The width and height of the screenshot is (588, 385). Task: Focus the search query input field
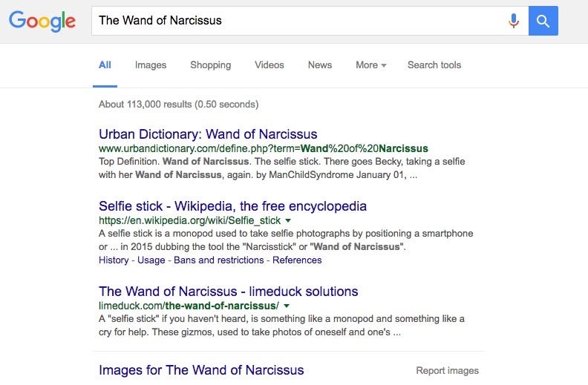pyautogui.click(x=300, y=21)
